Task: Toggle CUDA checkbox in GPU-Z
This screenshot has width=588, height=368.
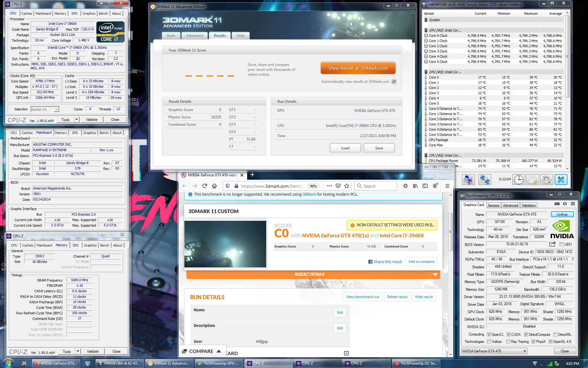Action: [x=508, y=335]
